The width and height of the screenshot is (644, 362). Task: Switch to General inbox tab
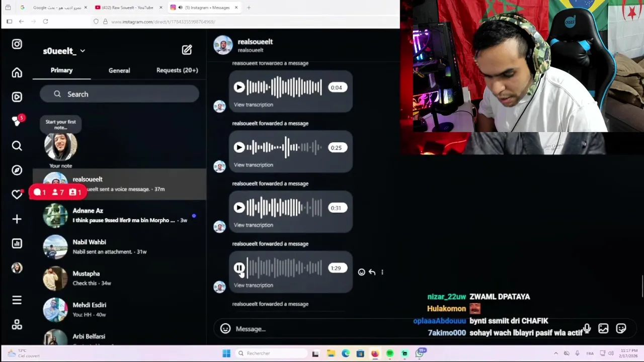pos(119,70)
